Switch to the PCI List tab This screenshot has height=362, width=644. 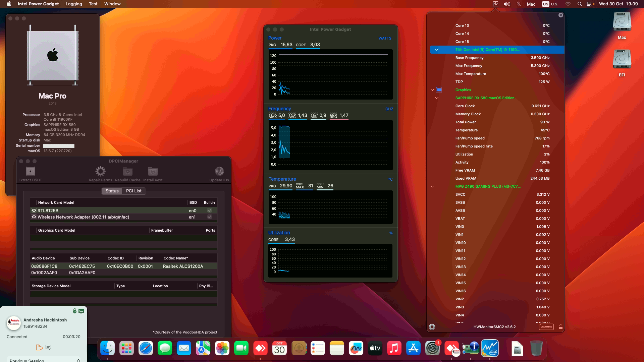pos(133,191)
